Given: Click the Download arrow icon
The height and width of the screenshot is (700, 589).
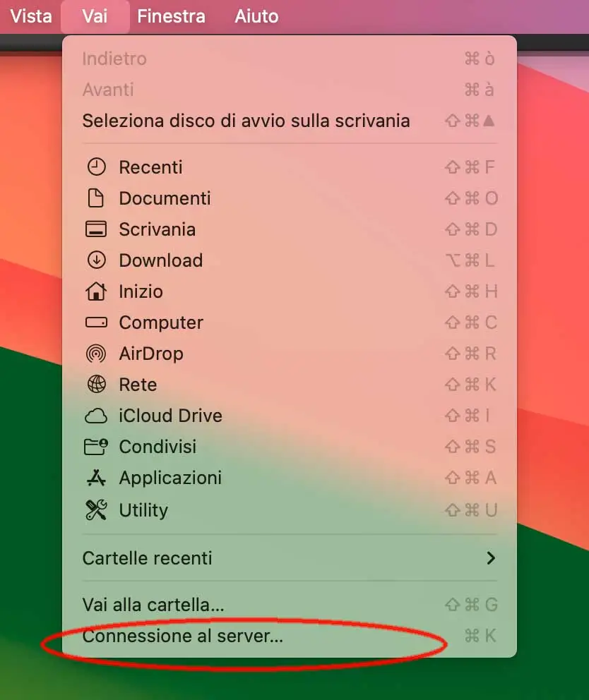Looking at the screenshot, I should (x=96, y=260).
